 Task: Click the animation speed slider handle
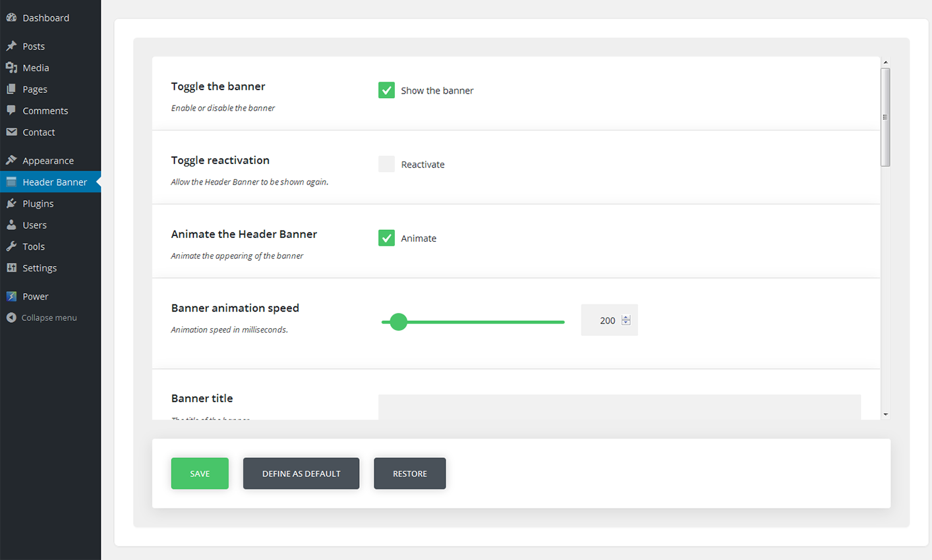(398, 322)
